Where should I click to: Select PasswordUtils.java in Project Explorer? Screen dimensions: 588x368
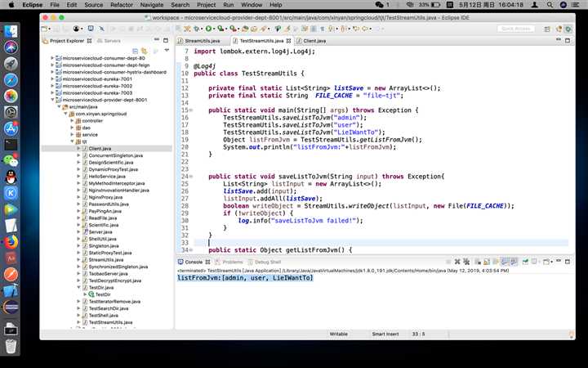tap(109, 204)
